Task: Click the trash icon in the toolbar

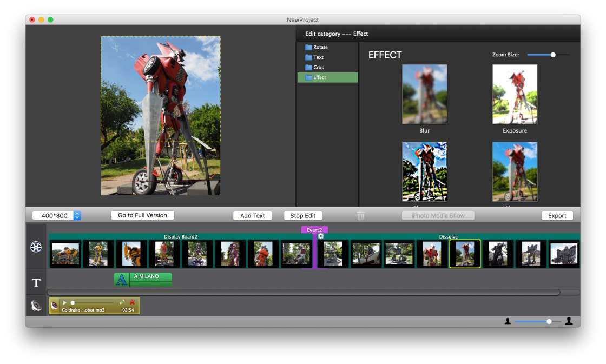Action: tap(360, 216)
